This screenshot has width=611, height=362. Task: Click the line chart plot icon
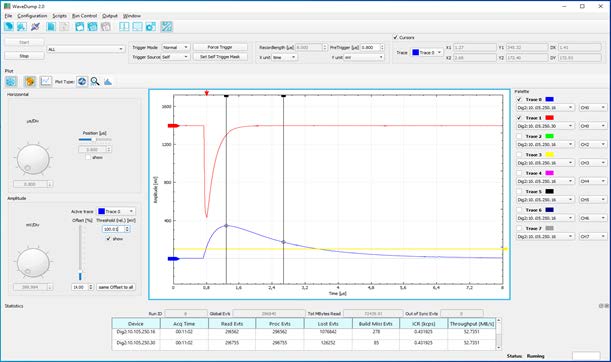pos(46,81)
